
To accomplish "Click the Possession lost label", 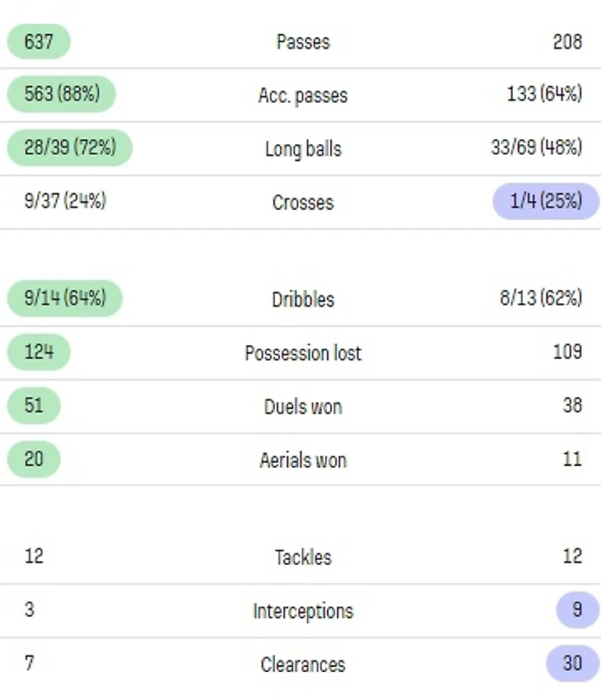I will pyautogui.click(x=303, y=353).
